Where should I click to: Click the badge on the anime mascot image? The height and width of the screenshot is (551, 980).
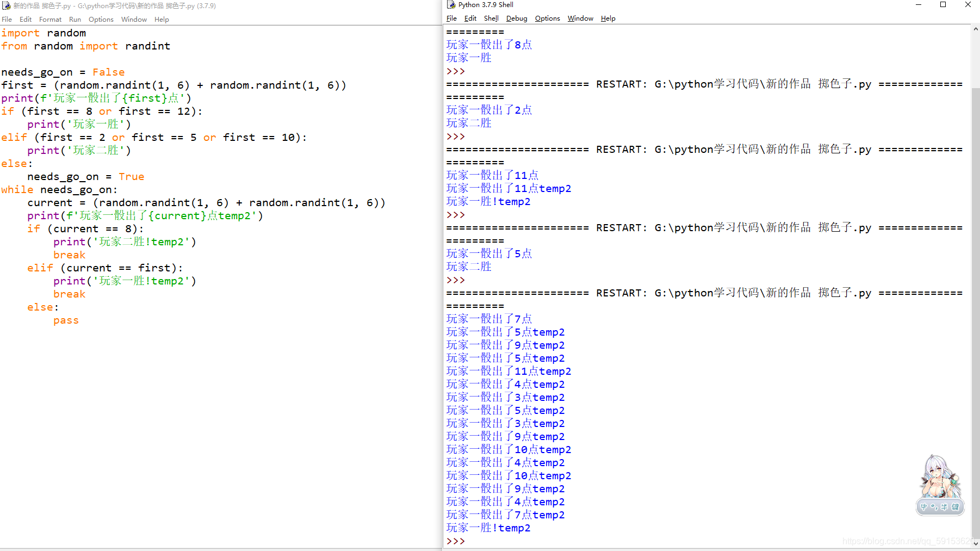click(x=939, y=506)
